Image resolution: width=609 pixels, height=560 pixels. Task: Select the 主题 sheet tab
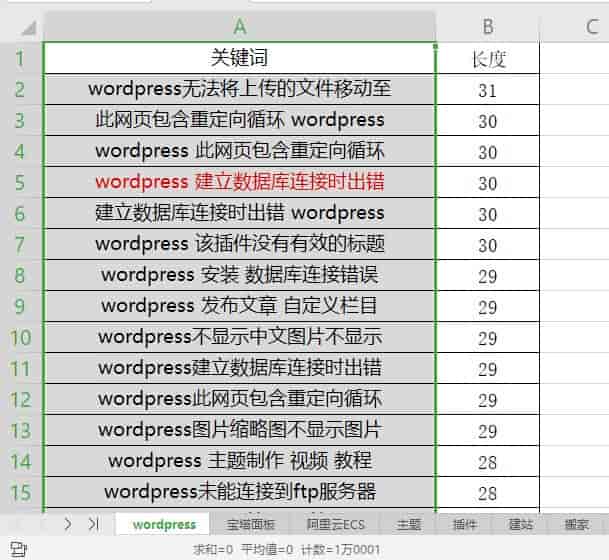(x=408, y=524)
